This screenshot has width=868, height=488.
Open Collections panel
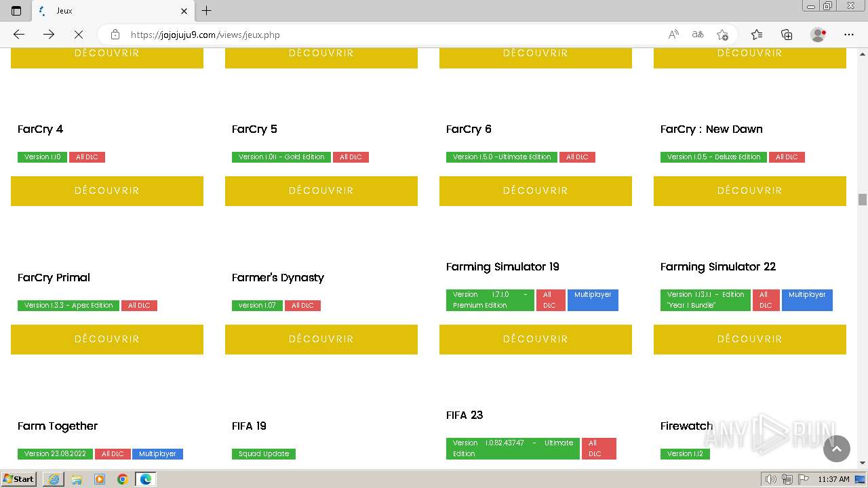pyautogui.click(x=787, y=35)
